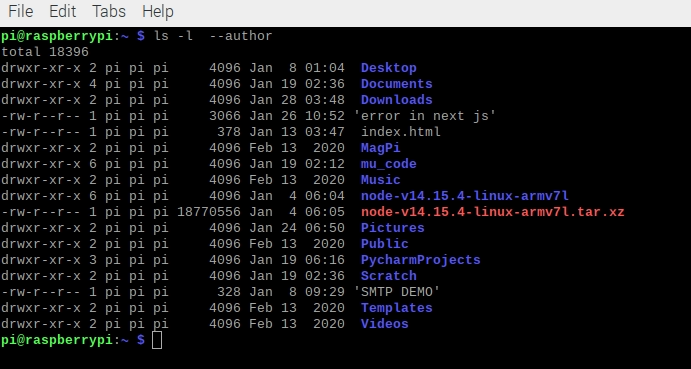Click the 'total 18396' line
The image size is (691, 369).
click(x=45, y=52)
